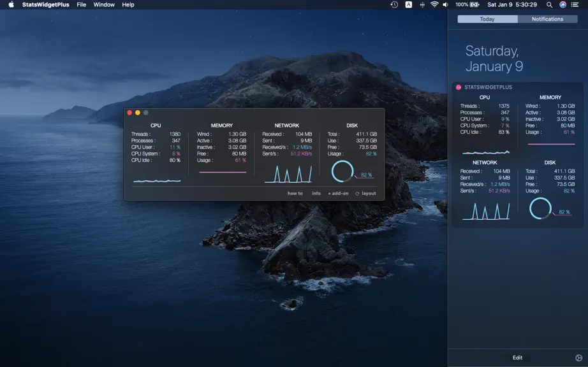Click the pink StatsWidgetPlus widget icon

click(459, 87)
